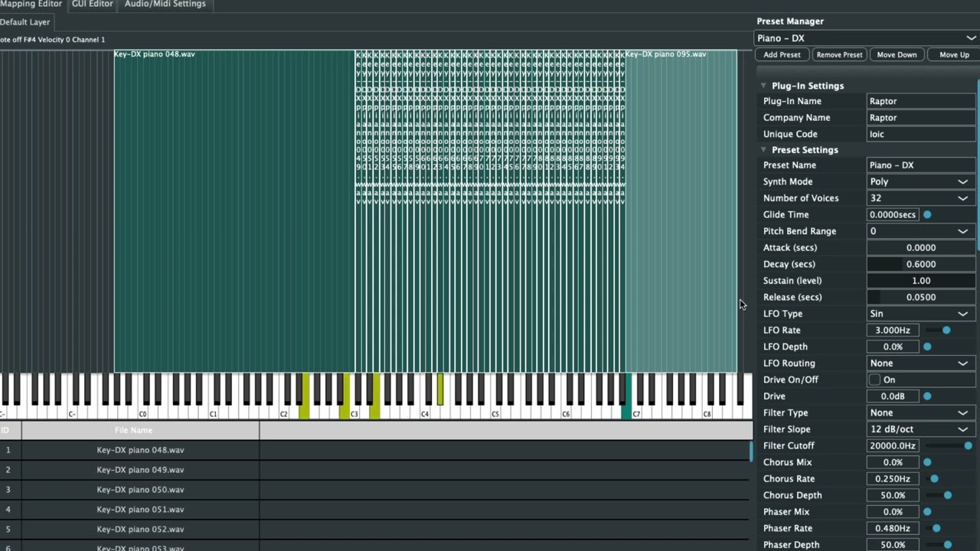Select row Key-DX piano 050.wav in file list
Viewport: 980px width, 551px height.
[x=375, y=490]
